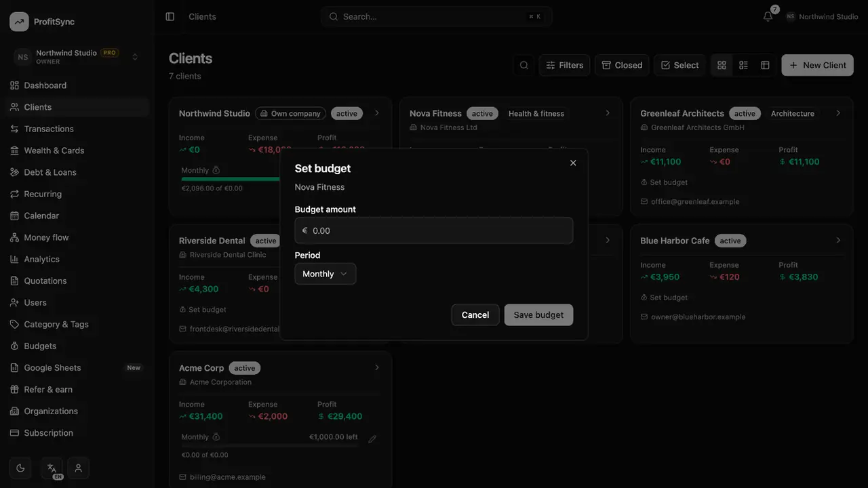The image size is (868, 488).
Task: Click the Users sidebar icon
Action: click(14, 302)
